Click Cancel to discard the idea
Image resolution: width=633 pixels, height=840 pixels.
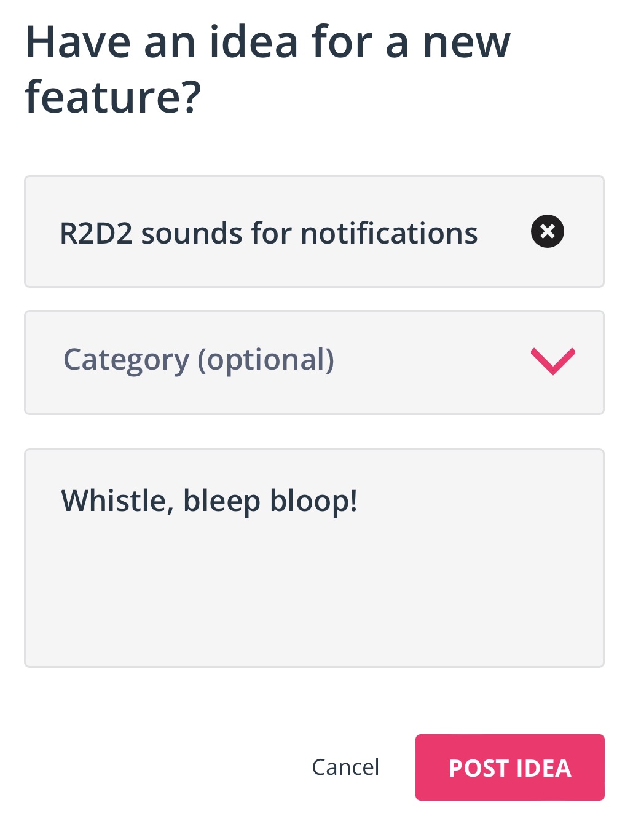(345, 767)
